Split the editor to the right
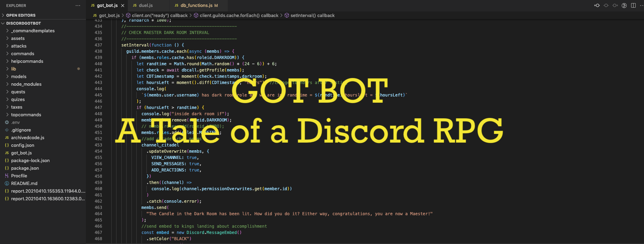This screenshot has height=244, width=644. [633, 6]
